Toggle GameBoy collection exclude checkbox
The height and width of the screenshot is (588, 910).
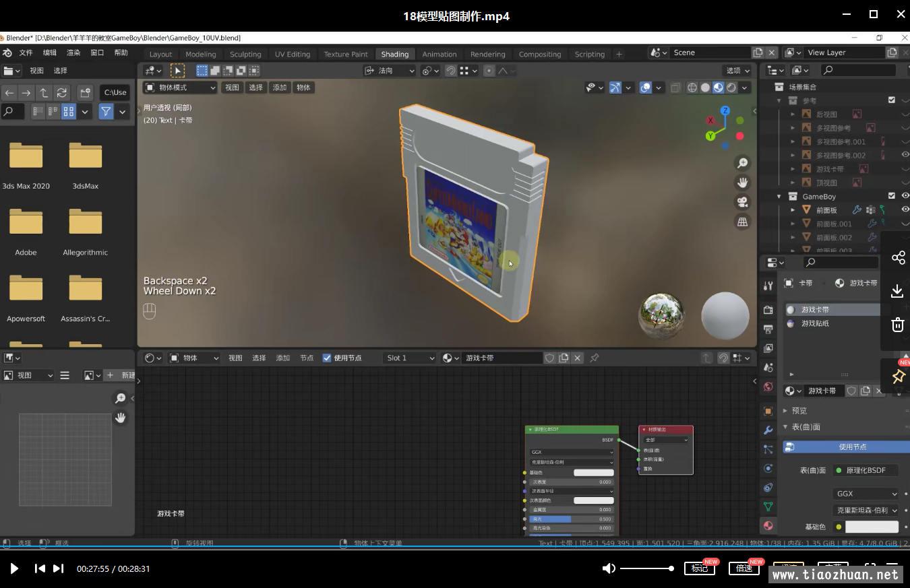[x=892, y=196]
